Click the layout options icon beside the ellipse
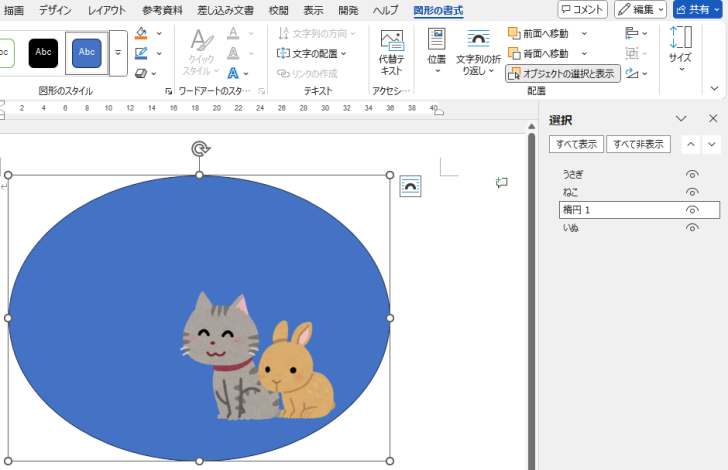 [410, 186]
